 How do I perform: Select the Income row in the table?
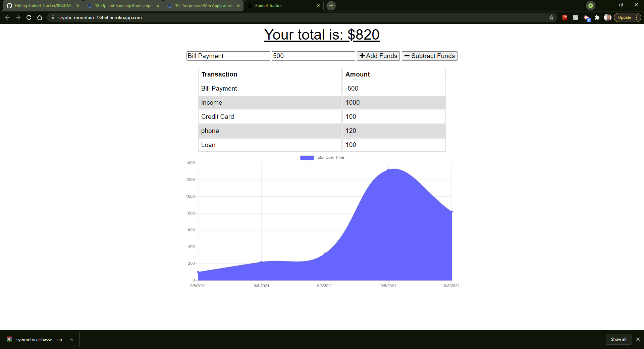click(270, 102)
